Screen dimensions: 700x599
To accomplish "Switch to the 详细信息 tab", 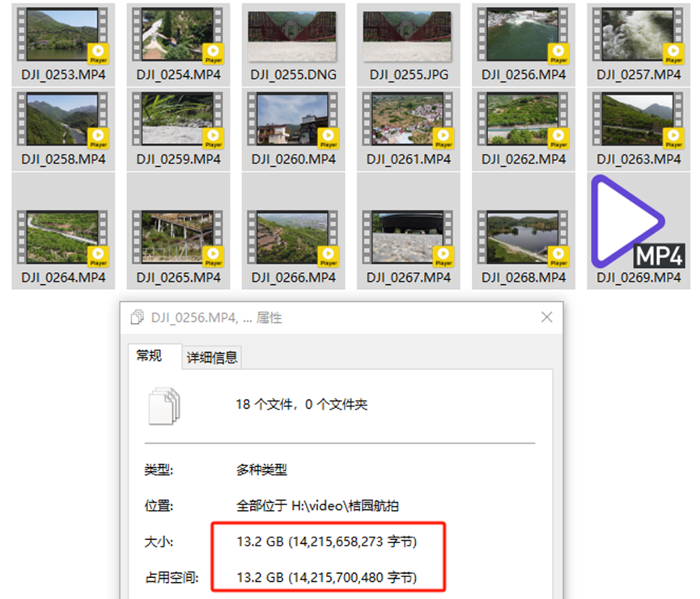I will click(x=213, y=358).
